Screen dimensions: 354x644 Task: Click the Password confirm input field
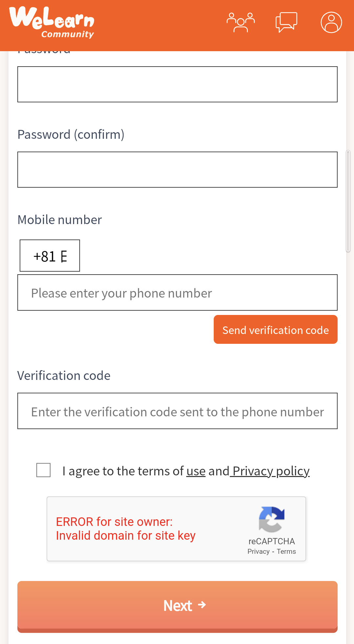point(177,170)
